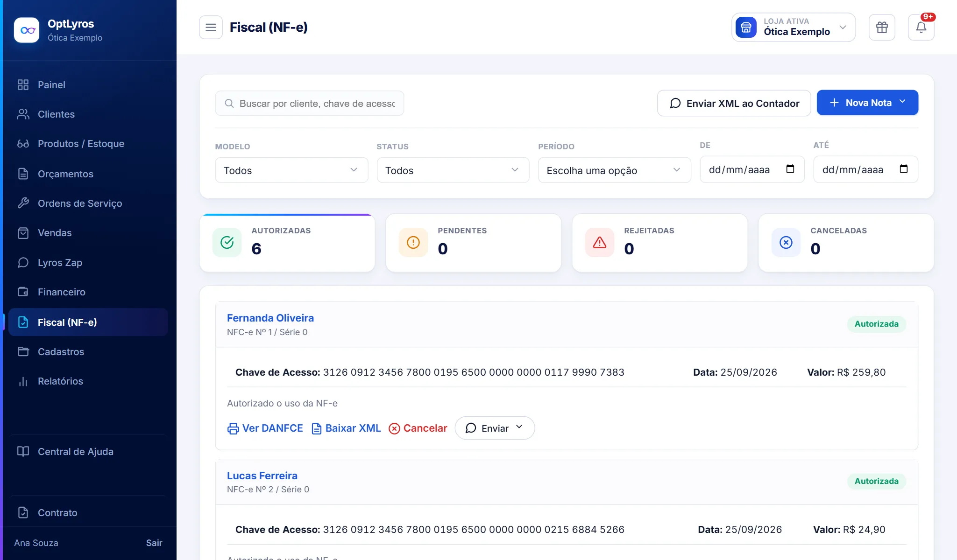Click the OptLyros glasses logo
The height and width of the screenshot is (560, 957).
pyautogui.click(x=27, y=30)
